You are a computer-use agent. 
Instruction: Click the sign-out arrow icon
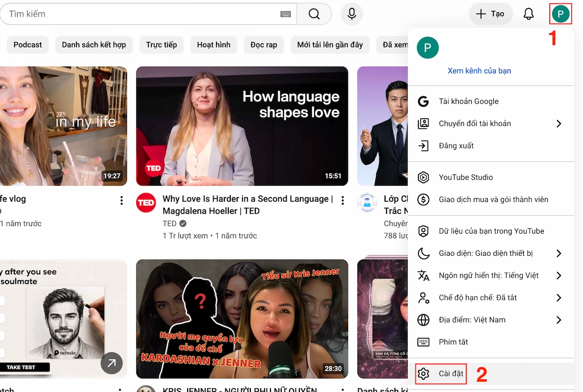(x=423, y=146)
